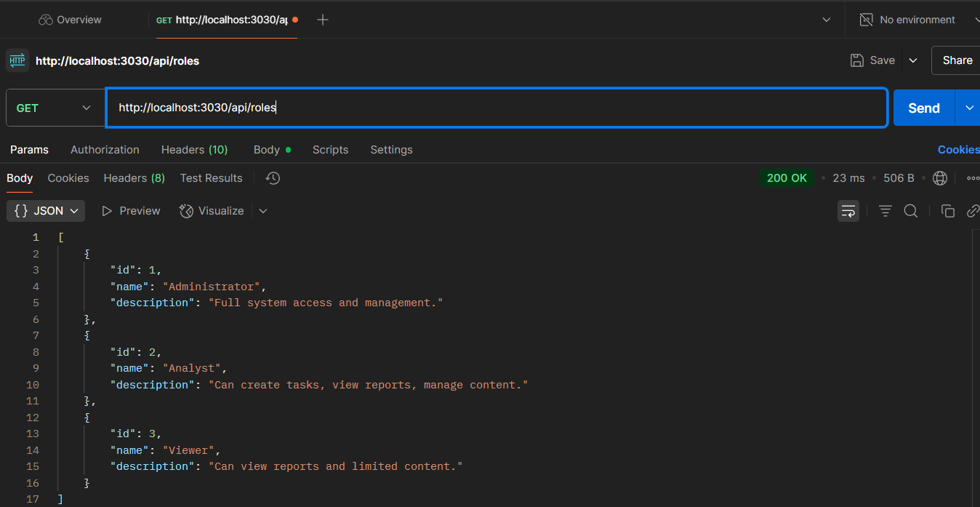Screen dimensions: 980x507
Task: Click the response vertical scrollbar
Action: [x=976, y=367]
